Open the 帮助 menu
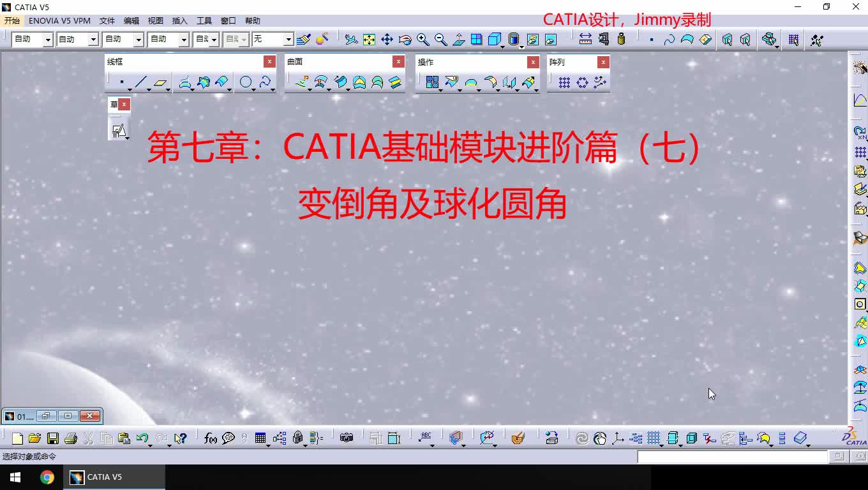The image size is (868, 490). (253, 21)
